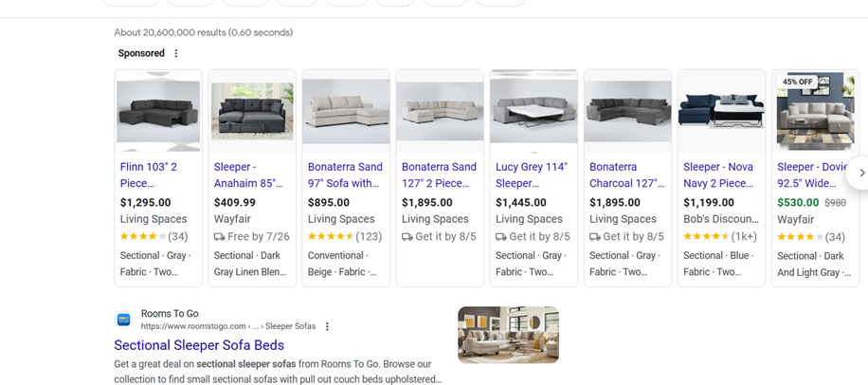Click the Flinn 103" 2 Piece sofa image
The height and width of the screenshot is (385, 868).
(x=158, y=112)
